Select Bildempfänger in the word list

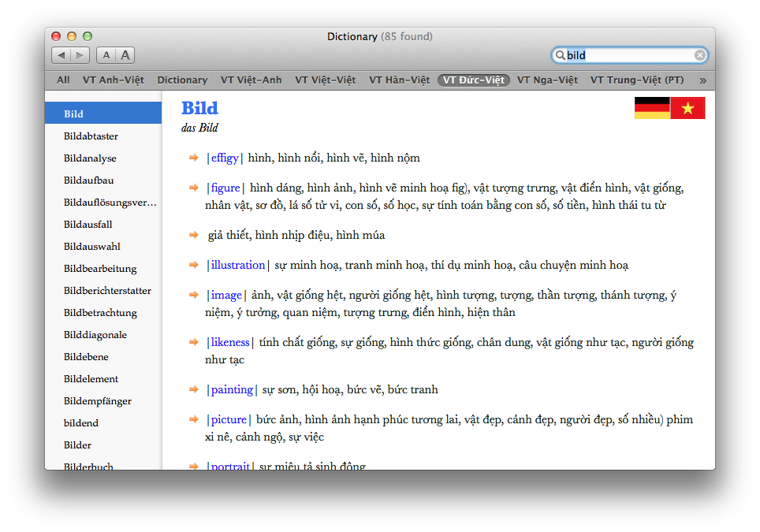point(103,400)
